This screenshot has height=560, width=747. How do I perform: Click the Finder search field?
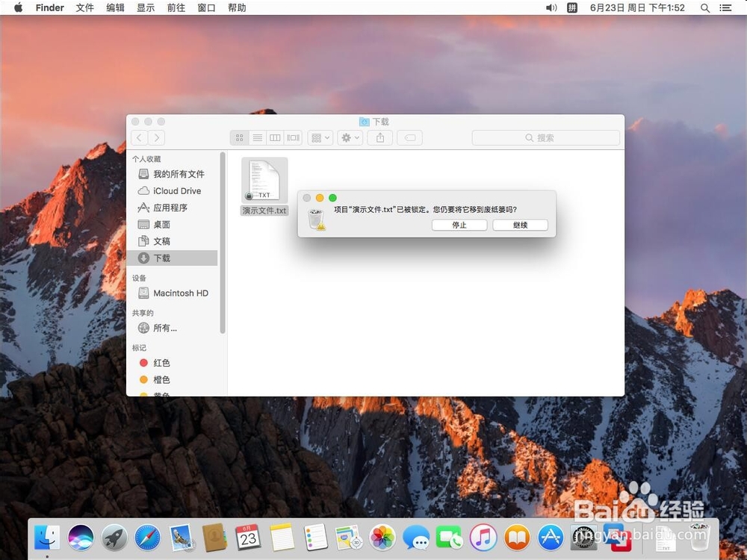pos(545,137)
